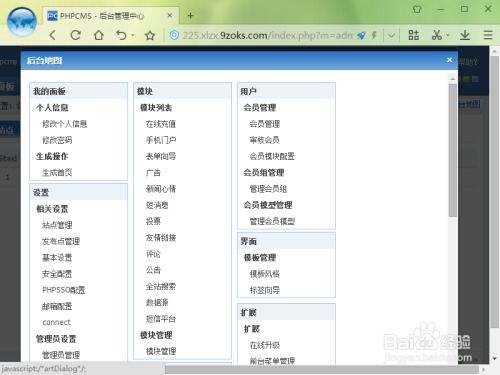Open 站点管理 link
Image resolution: width=500 pixels, height=375 pixels.
tap(57, 225)
